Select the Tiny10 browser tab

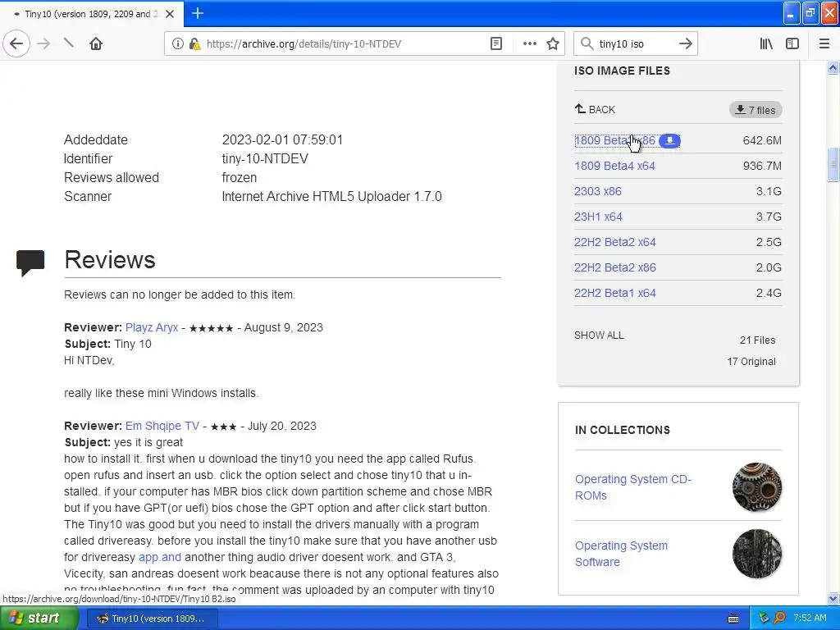point(92,14)
